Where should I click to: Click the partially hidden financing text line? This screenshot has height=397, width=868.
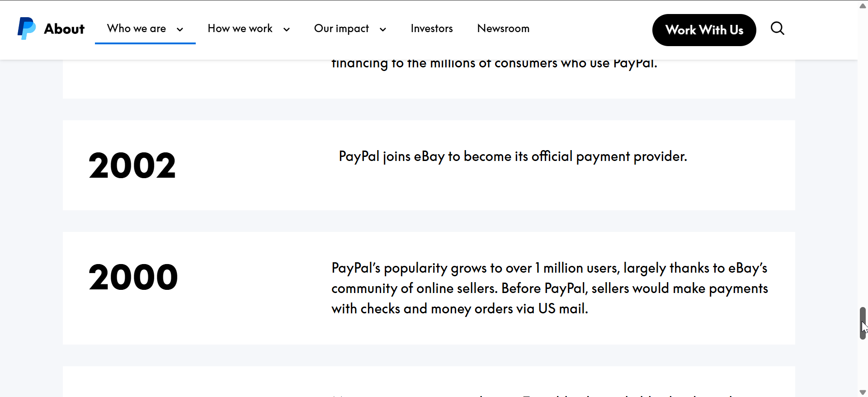[x=494, y=63]
